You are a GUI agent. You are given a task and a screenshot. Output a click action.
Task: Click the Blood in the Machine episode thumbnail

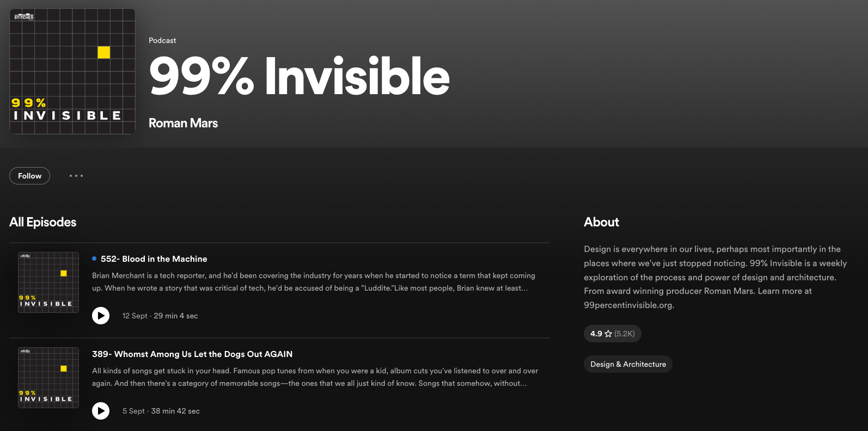pyautogui.click(x=48, y=282)
